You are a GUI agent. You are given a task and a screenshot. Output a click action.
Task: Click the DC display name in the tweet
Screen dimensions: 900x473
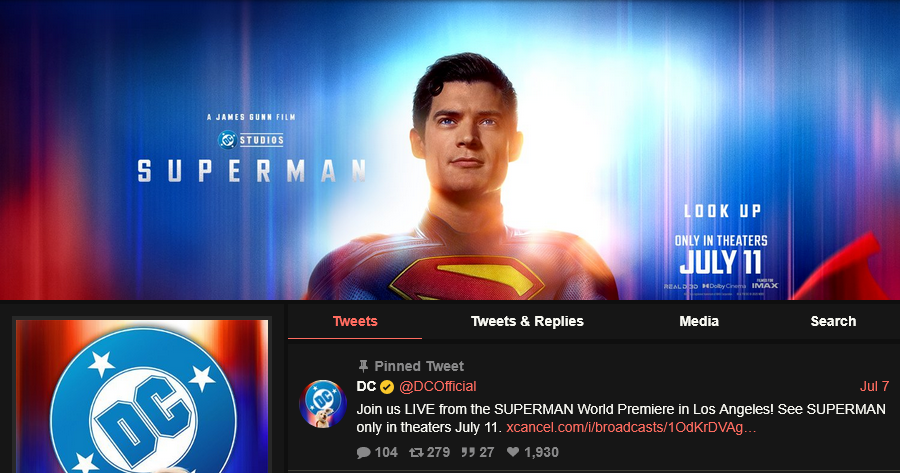point(366,386)
